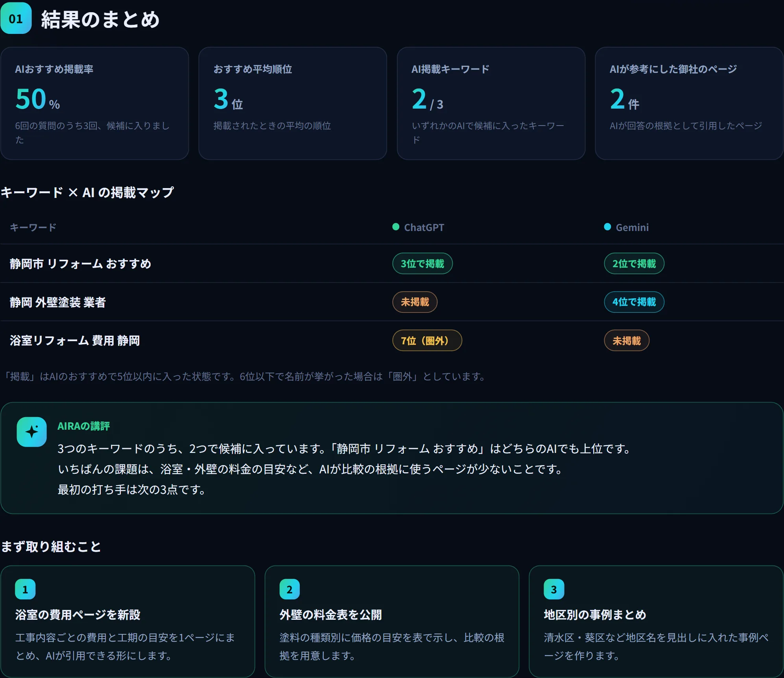Click the ChatGPT 3位で掲載 badge
784x678 pixels.
[422, 263]
